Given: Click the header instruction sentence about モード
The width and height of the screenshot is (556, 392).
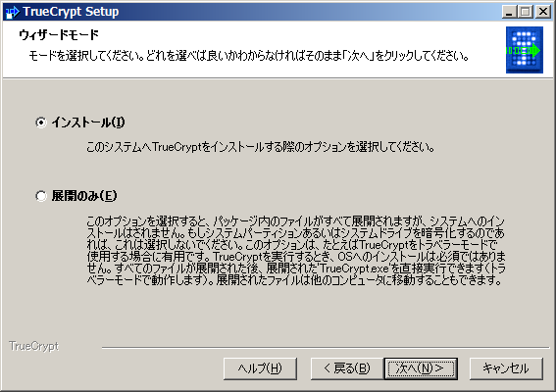Looking at the screenshot, I should click(x=249, y=56).
